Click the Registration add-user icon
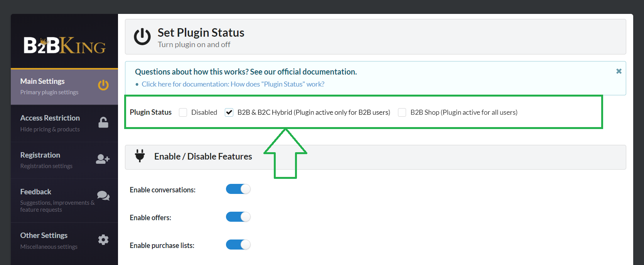This screenshot has height=265, width=644. 103,159
